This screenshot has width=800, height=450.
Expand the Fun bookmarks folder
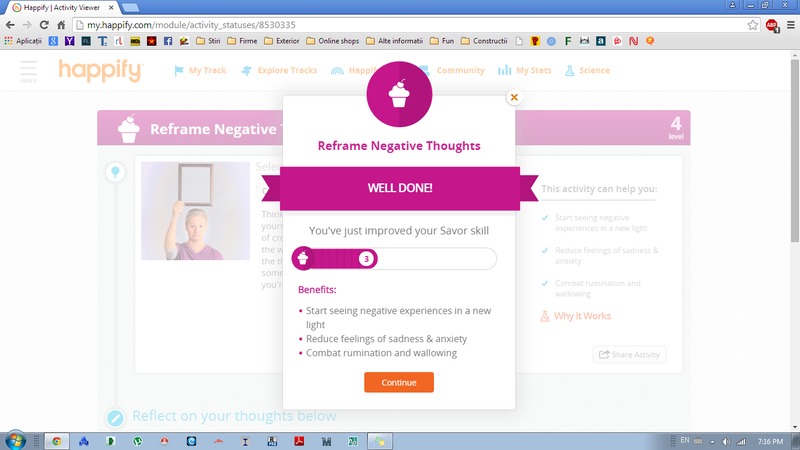[442, 41]
